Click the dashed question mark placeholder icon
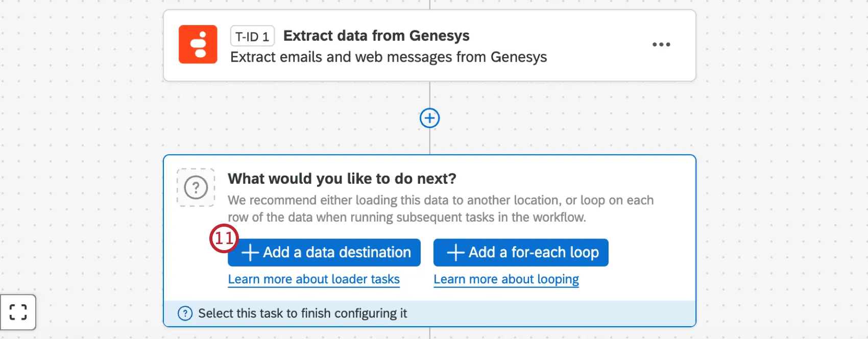Viewport: 868px width, 339px height. (196, 187)
